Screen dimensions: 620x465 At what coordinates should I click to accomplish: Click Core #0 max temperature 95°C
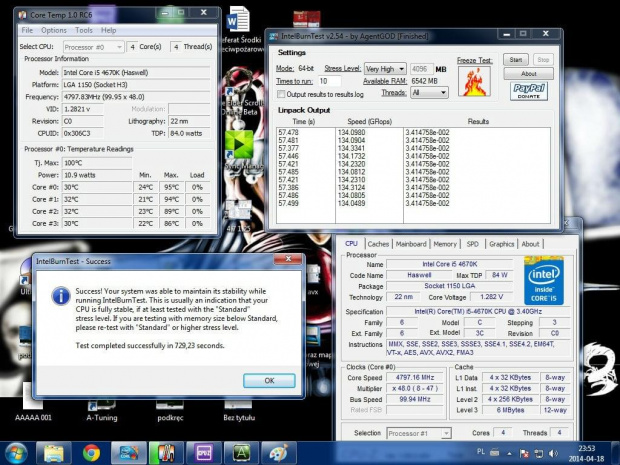171,187
